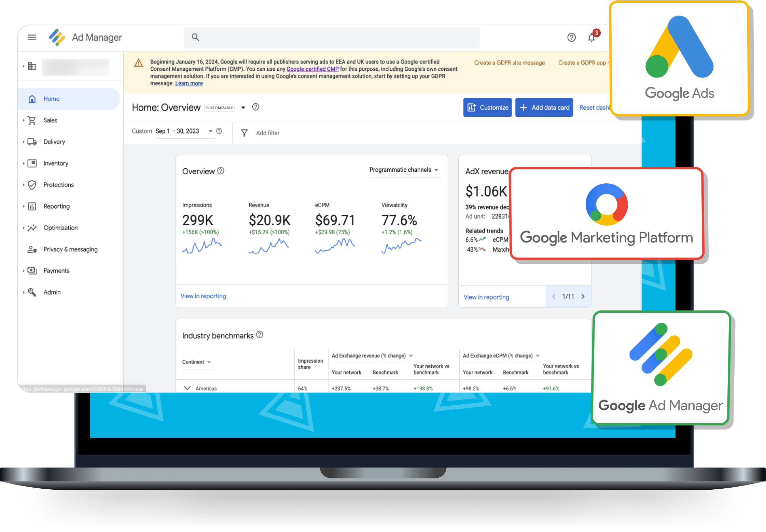Open the Home: Overview dashboard dropdown arrow
This screenshot has height=532, width=766.
pyautogui.click(x=243, y=108)
